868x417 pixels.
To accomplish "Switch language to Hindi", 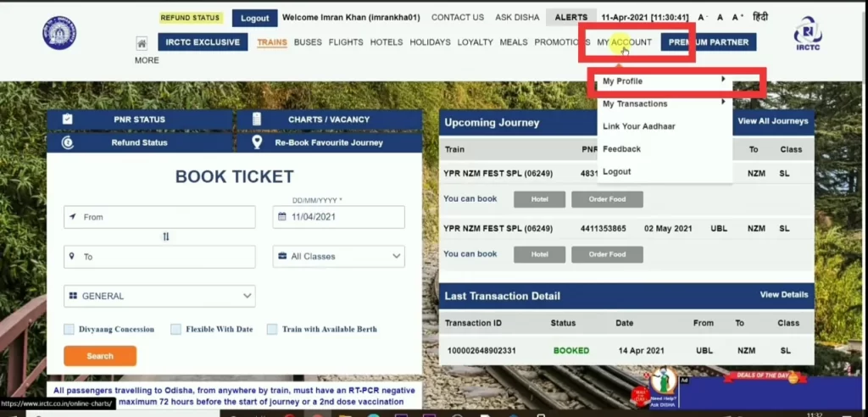I will (x=760, y=17).
